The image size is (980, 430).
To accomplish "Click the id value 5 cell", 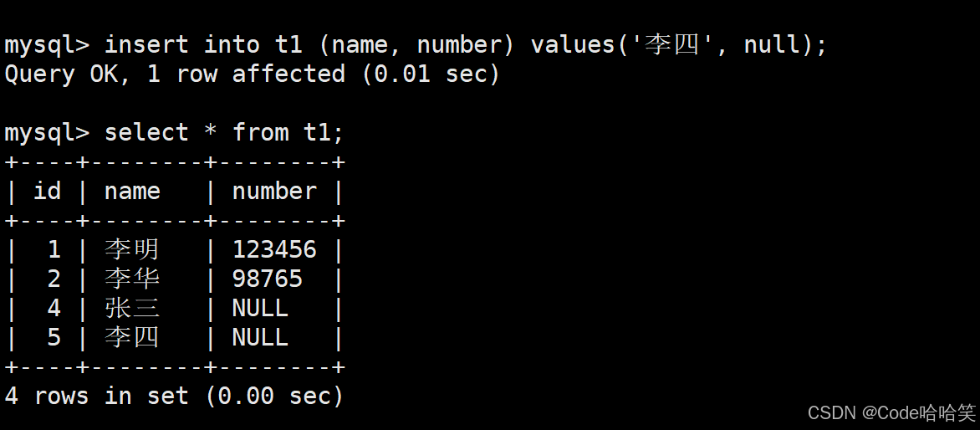I will 54,337.
